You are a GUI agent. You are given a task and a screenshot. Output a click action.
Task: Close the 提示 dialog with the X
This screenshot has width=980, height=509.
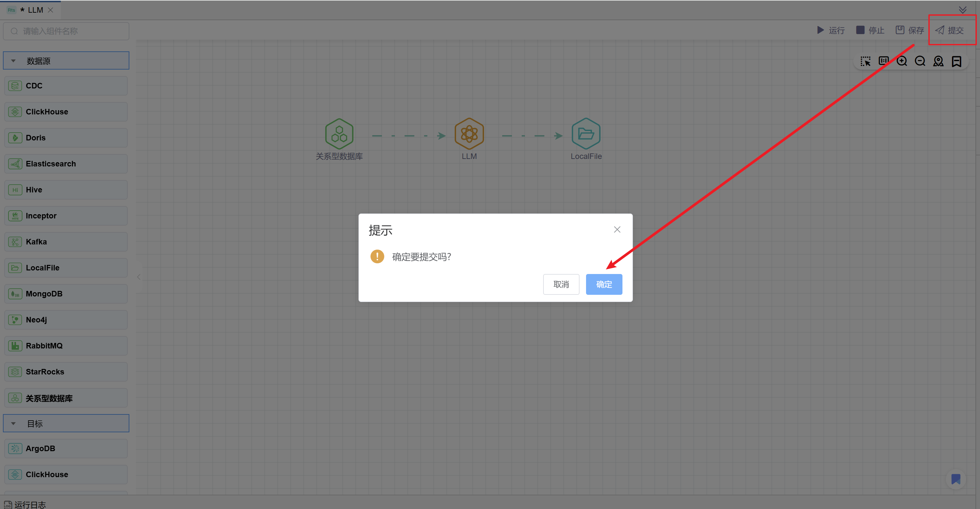(617, 229)
